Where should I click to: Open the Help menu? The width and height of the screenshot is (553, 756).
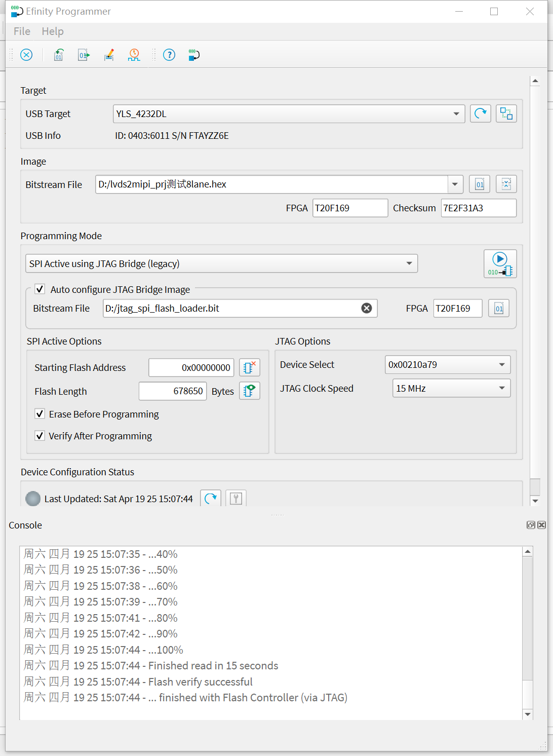coord(53,31)
